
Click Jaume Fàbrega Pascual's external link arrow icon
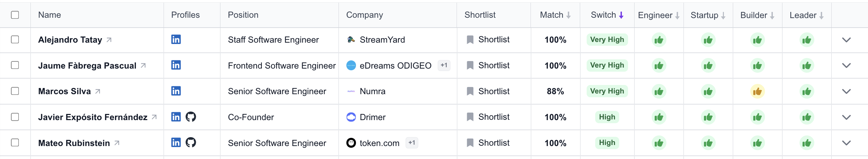tap(143, 66)
